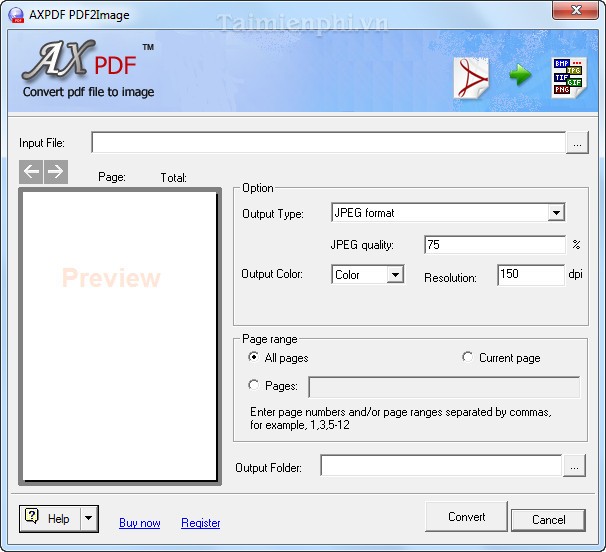The image size is (606, 552).
Task: Select the Pages radio button
Action: (254, 385)
